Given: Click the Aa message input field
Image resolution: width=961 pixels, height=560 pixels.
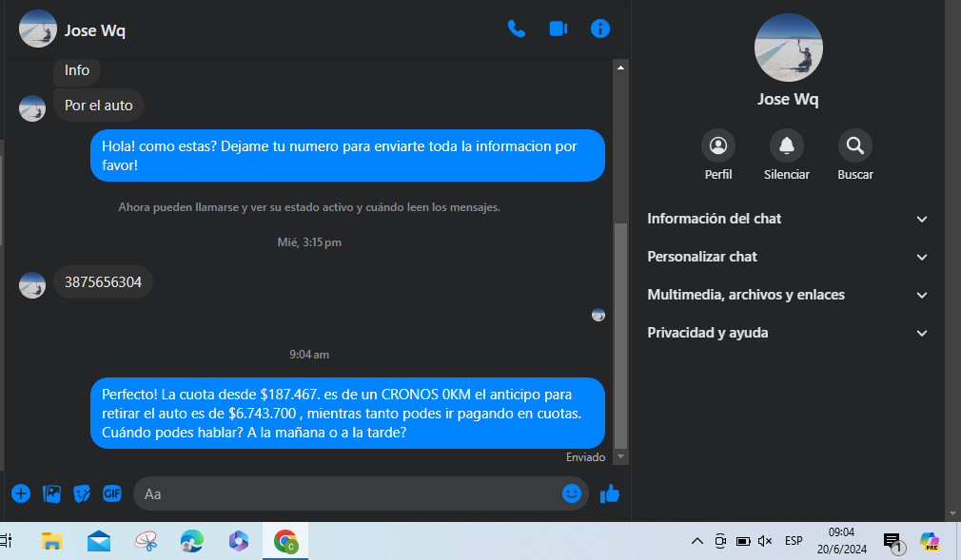Looking at the screenshot, I should point(347,494).
